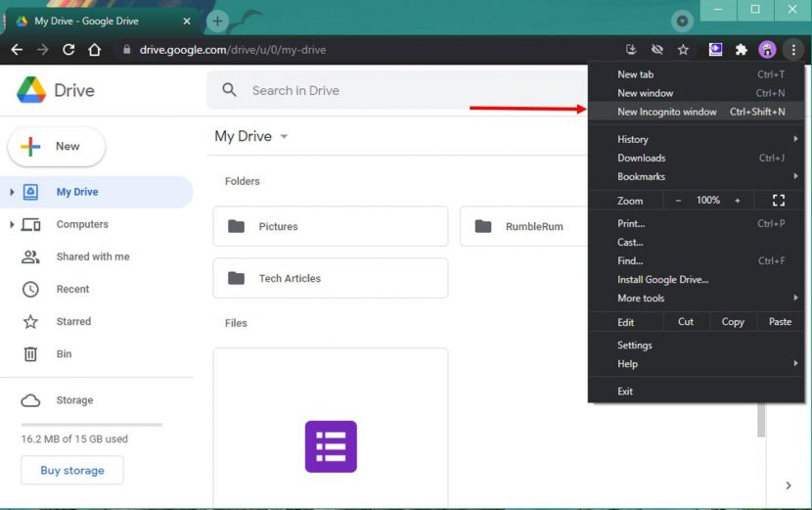Viewport: 812px width, 510px height.
Task: Close the My Drive - Google Drive tab
Action: click(x=187, y=22)
